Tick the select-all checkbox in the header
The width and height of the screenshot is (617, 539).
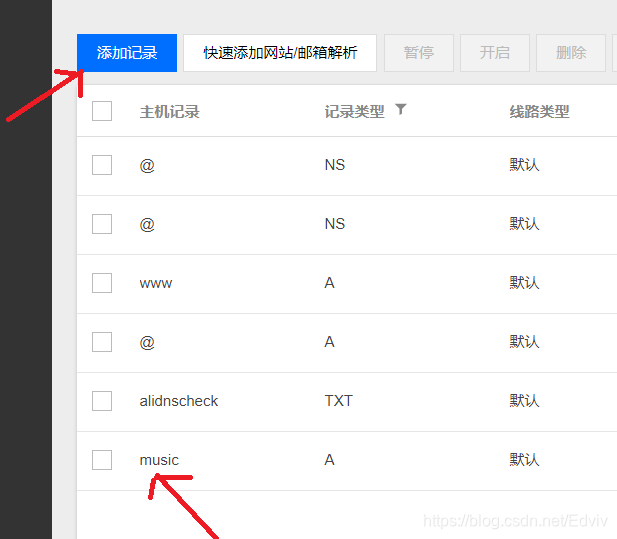[x=102, y=111]
